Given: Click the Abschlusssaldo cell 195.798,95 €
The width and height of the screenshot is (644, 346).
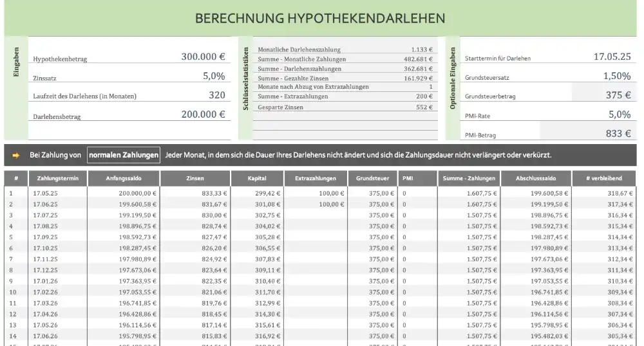Looking at the screenshot, I should [549, 325].
